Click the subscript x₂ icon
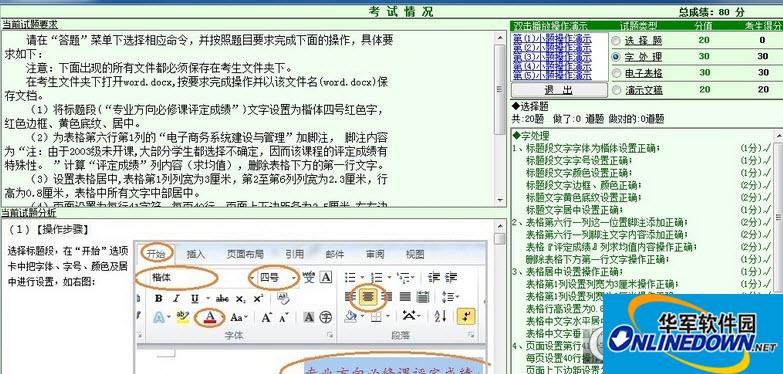 click(x=241, y=299)
